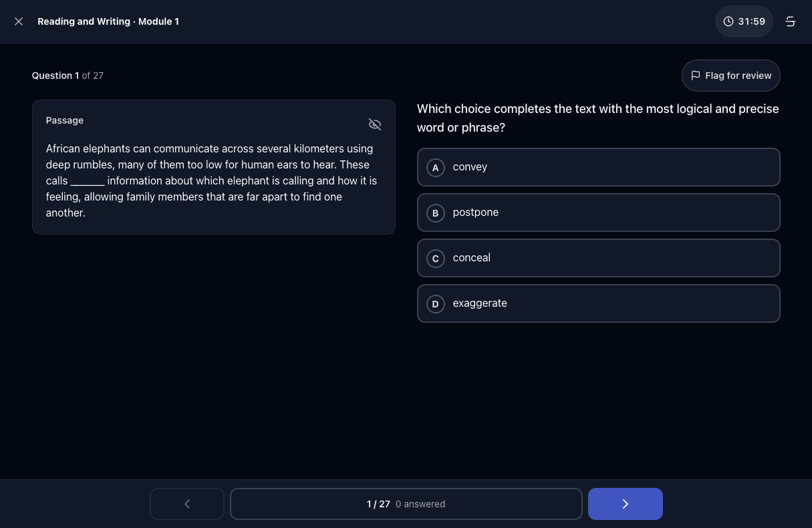The height and width of the screenshot is (528, 812).
Task: Choose the answer text "postpone"
Action: pos(476,213)
